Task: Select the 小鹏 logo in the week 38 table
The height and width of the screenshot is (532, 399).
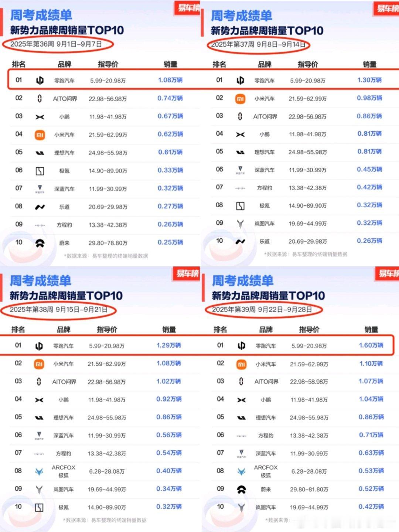Action: pyautogui.click(x=39, y=400)
